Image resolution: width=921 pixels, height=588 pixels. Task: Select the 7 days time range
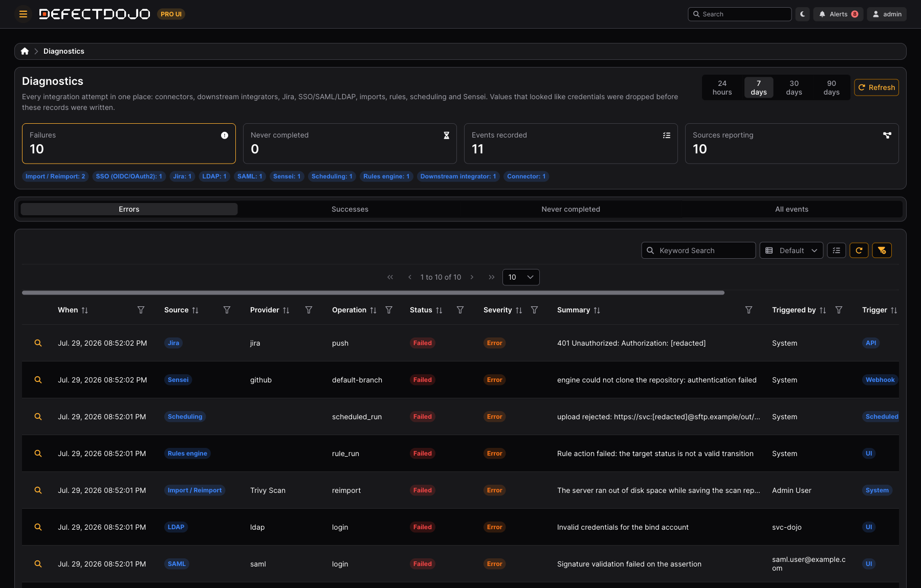[x=758, y=87]
